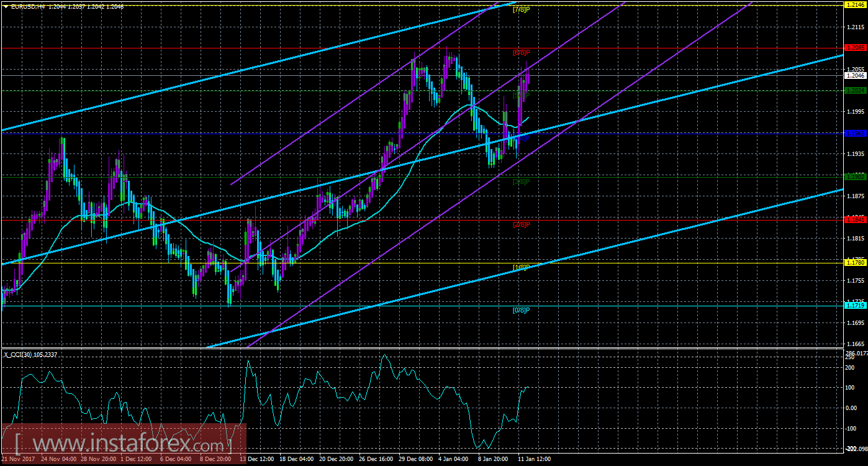
Task: Select the [3/8]P Murrey level label
Action: point(521,182)
